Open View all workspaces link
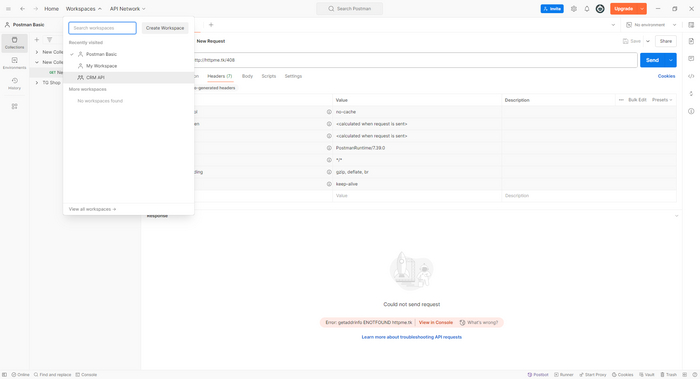 click(92, 209)
